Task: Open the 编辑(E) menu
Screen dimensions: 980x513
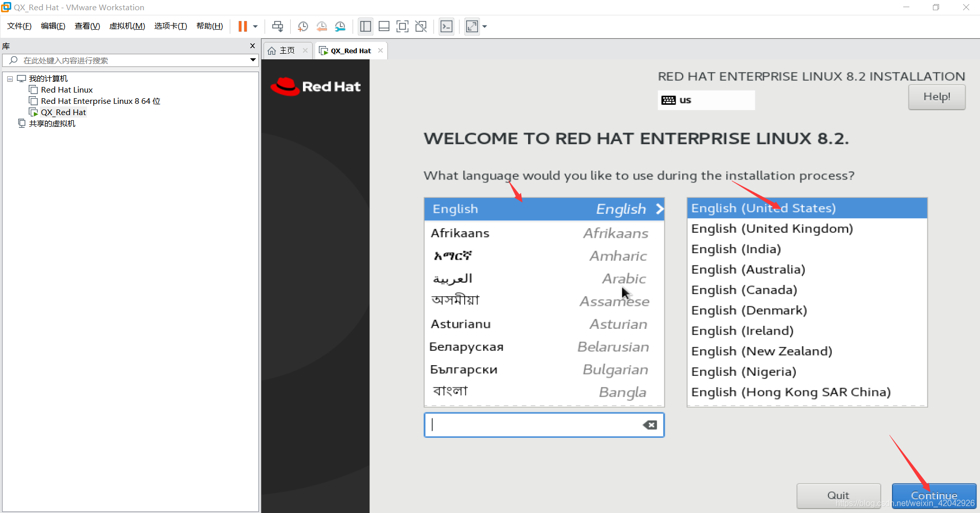Action: (x=53, y=26)
